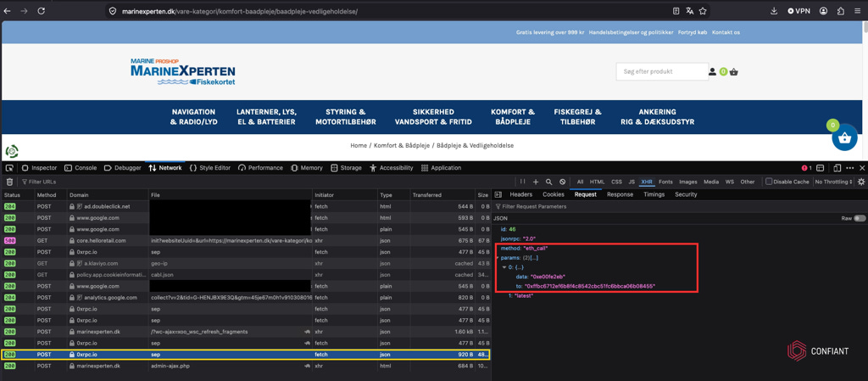This screenshot has height=381, width=868.
Task: Open the Accessibility tab
Action: (x=392, y=168)
